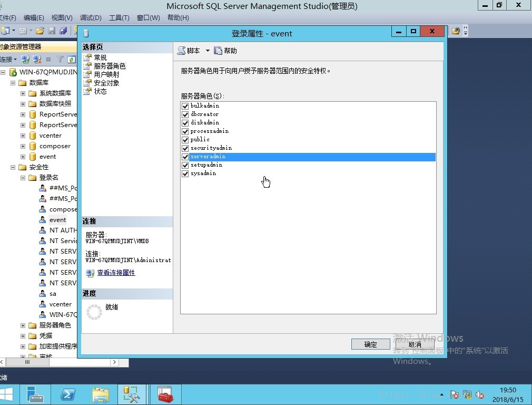The image size is (532, 405).
Task: Open the 查看连接属性 link
Action: coord(116,273)
